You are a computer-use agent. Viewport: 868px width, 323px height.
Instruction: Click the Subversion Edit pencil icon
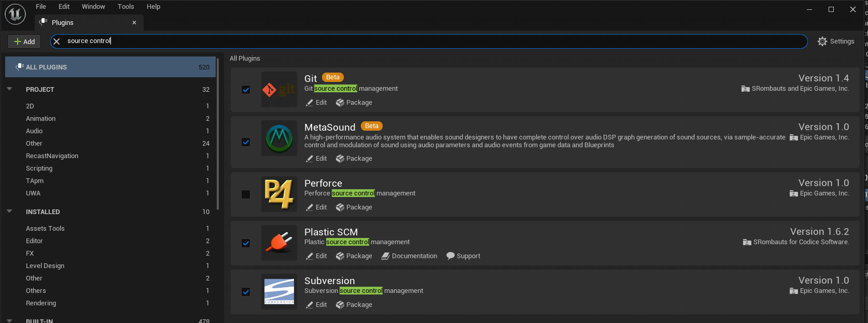pos(310,305)
